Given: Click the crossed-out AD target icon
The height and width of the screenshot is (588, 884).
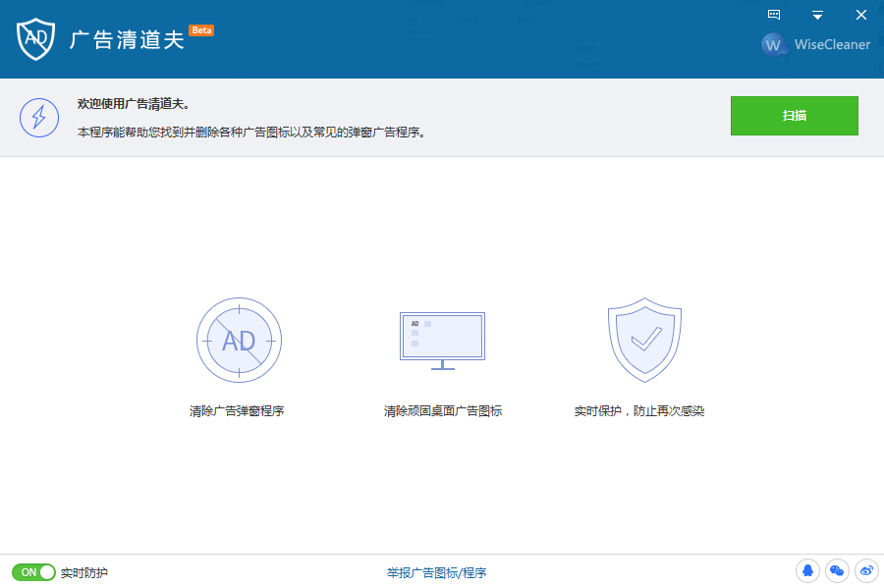Looking at the screenshot, I should coord(239,341).
